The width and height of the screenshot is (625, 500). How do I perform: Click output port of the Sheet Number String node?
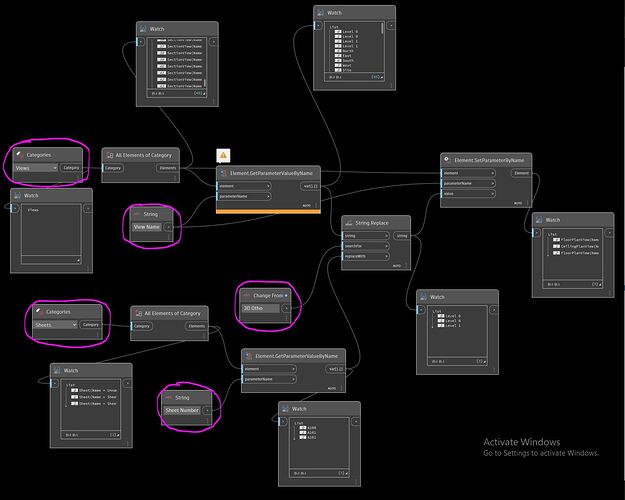pos(207,410)
